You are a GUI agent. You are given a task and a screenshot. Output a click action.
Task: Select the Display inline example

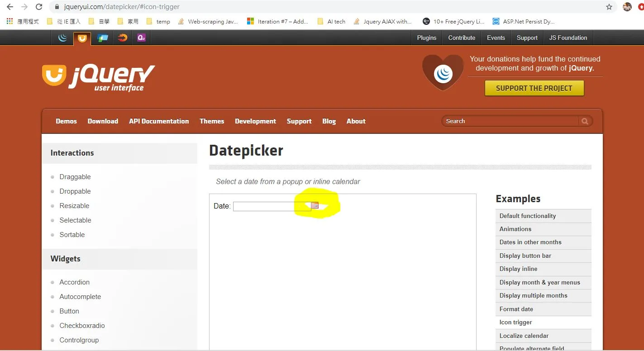tap(544, 269)
